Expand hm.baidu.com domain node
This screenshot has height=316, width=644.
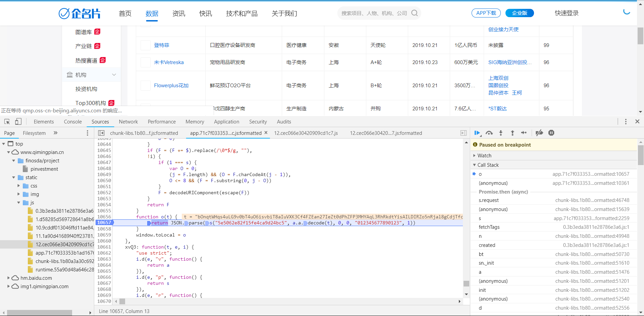[x=9, y=278]
